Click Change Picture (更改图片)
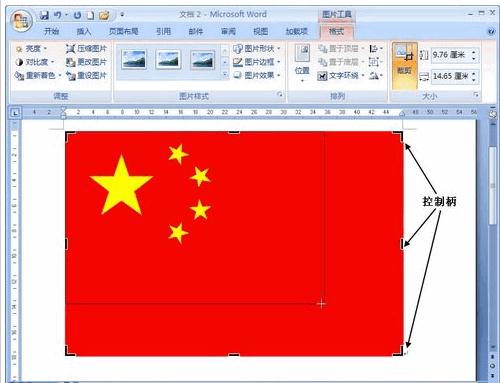Screen dimensions: 500x383 [86, 62]
